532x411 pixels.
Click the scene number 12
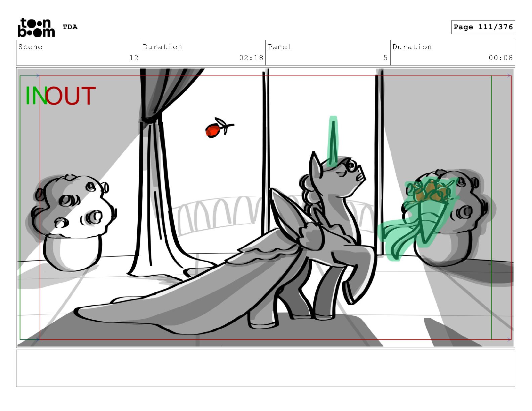click(x=134, y=58)
